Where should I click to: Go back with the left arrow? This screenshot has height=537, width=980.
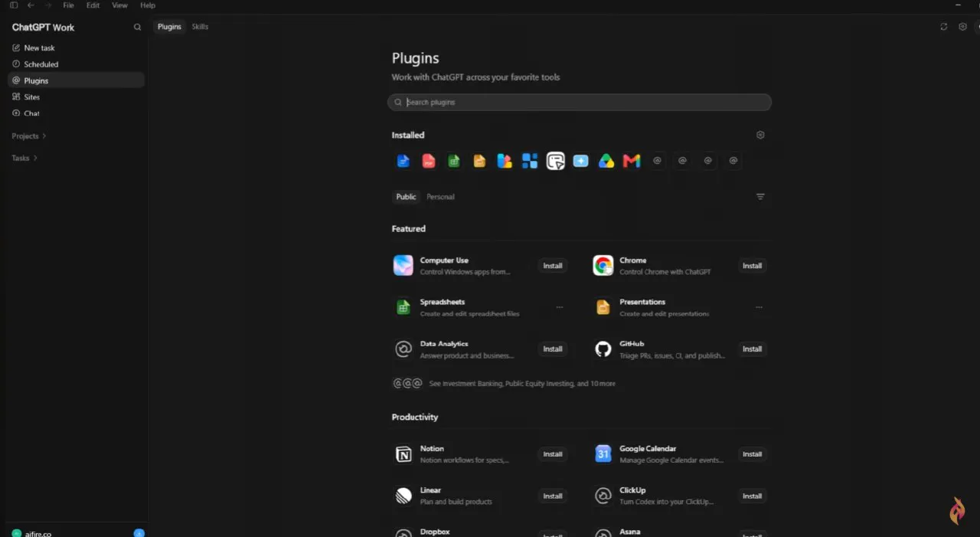tap(31, 5)
